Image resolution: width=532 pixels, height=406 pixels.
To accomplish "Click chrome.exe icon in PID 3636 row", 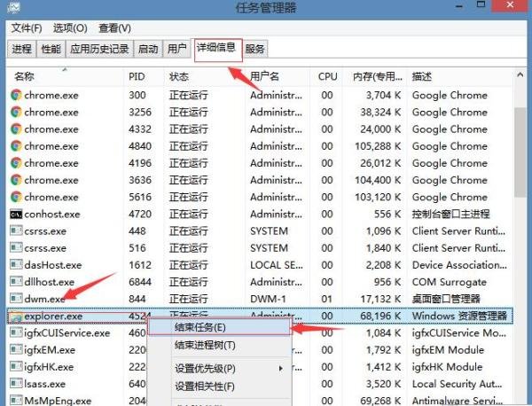I will click(x=16, y=180).
